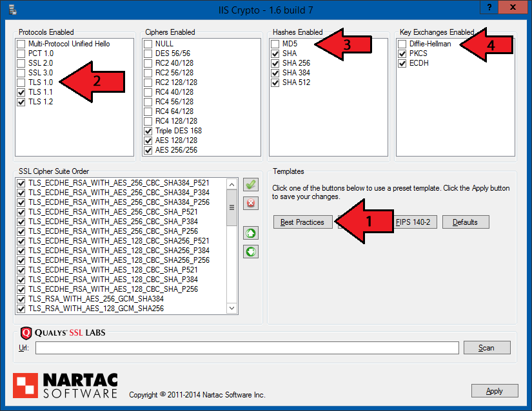The image size is (532, 411).
Task: Toggle TLS_ECDHE_RSA_WITH_AES_256_CBC_SHA_P384 suite
Action: pos(21,222)
